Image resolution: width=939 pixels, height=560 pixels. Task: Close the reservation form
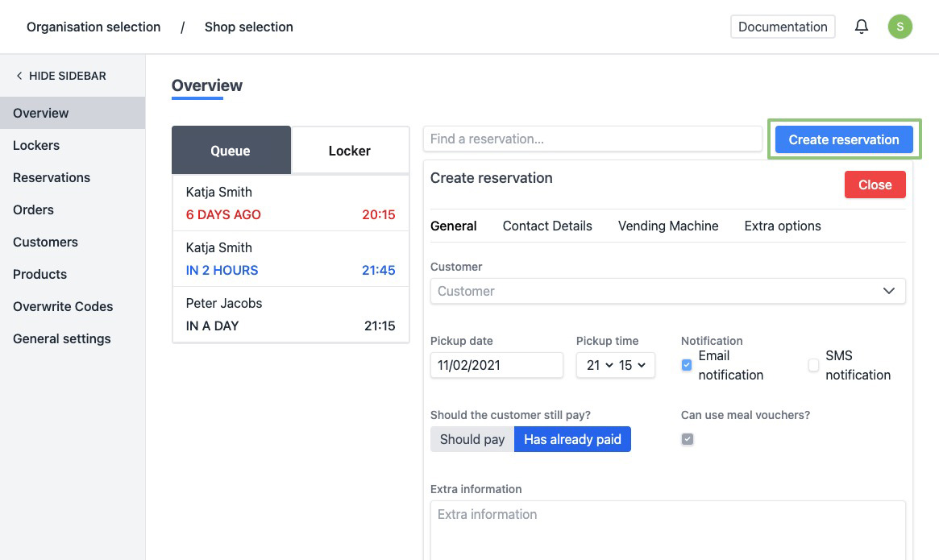point(875,185)
